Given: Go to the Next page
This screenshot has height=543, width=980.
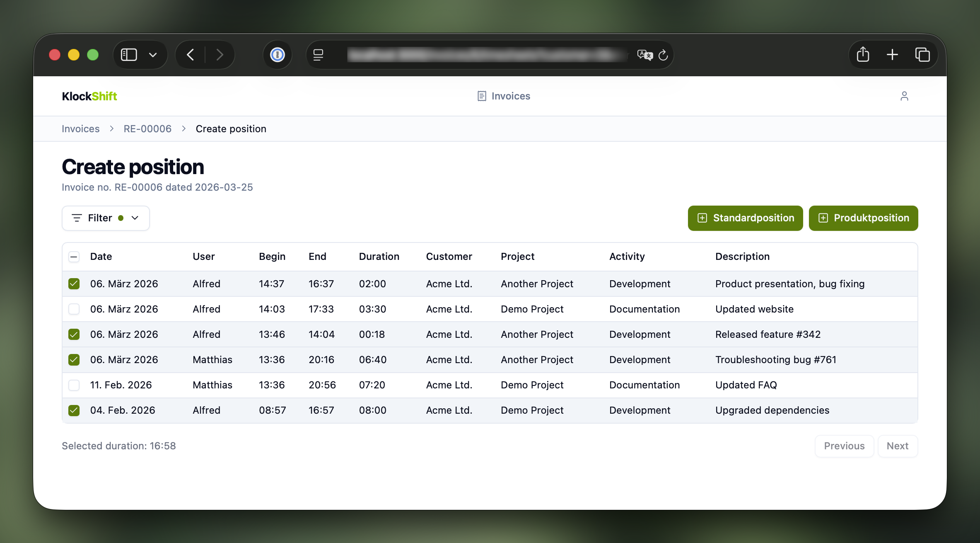Looking at the screenshot, I should (x=897, y=446).
